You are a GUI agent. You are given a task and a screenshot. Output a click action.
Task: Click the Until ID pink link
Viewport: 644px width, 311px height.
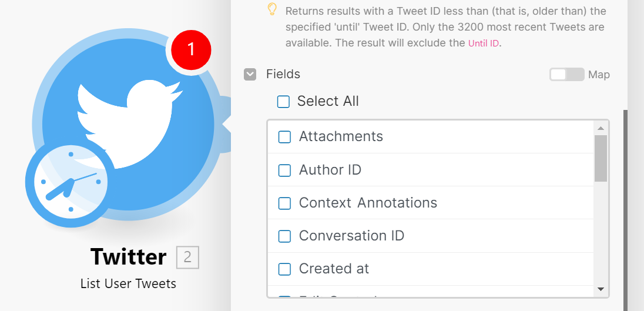[484, 44]
